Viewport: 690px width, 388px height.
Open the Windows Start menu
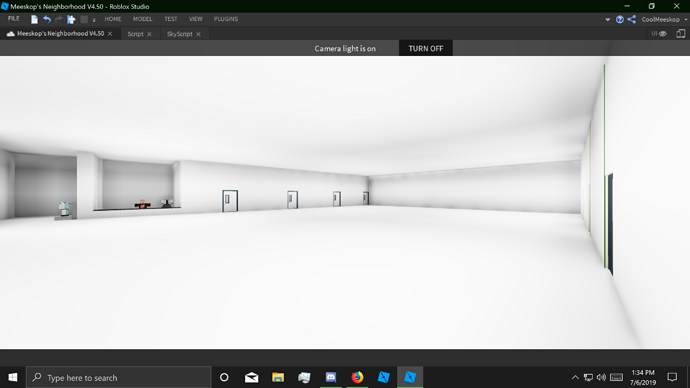tap(13, 377)
